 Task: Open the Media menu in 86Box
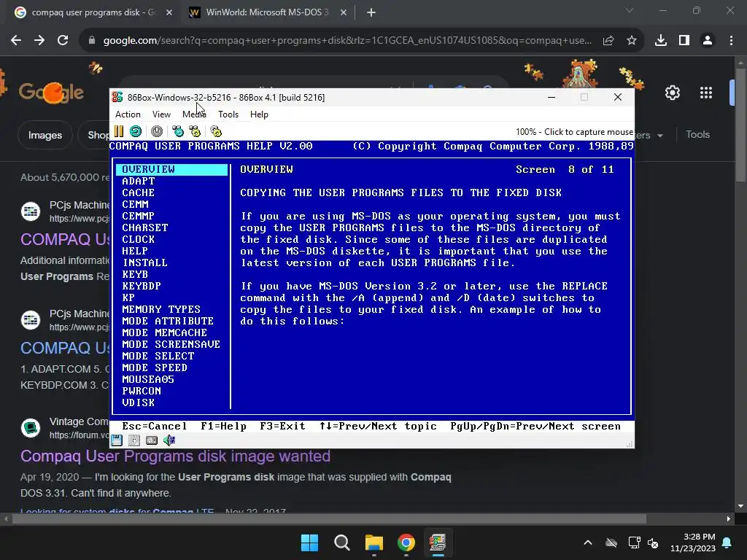point(194,114)
